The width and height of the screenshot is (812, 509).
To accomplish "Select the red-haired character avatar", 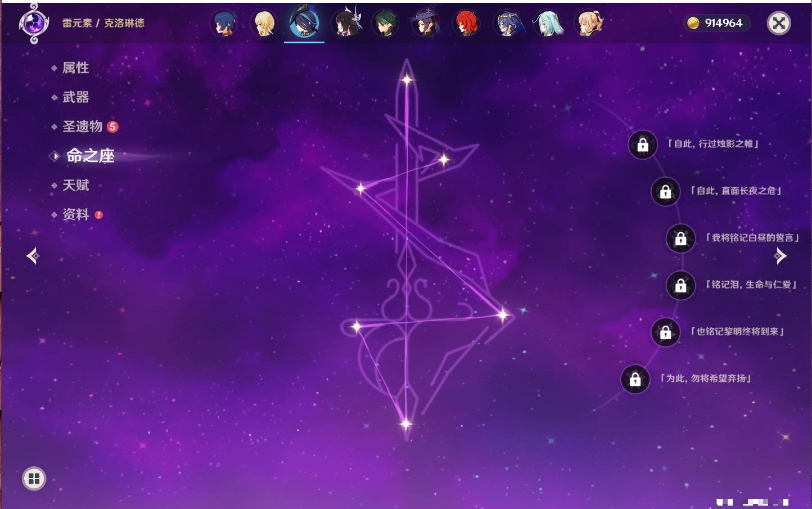I will (466, 24).
